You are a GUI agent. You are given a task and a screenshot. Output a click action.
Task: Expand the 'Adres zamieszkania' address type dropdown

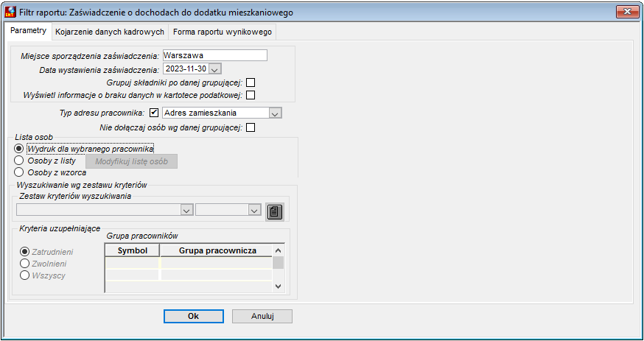(275, 113)
